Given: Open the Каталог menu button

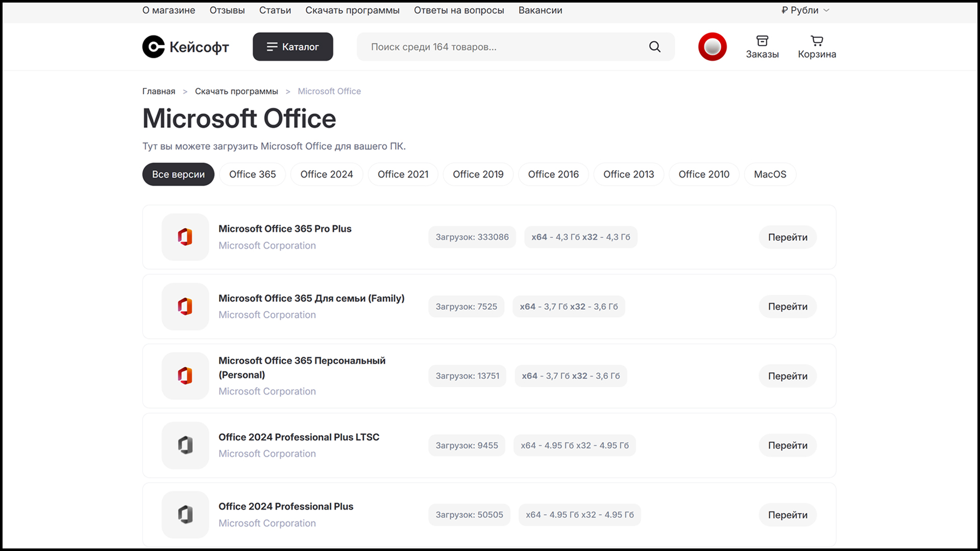Looking at the screenshot, I should pos(293,47).
